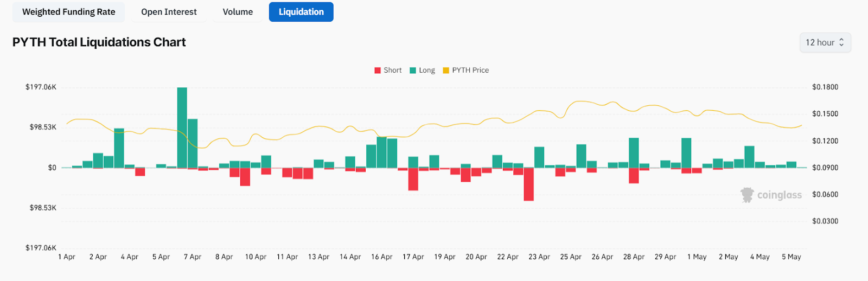
Task: Select the Volume tab
Action: tap(238, 12)
